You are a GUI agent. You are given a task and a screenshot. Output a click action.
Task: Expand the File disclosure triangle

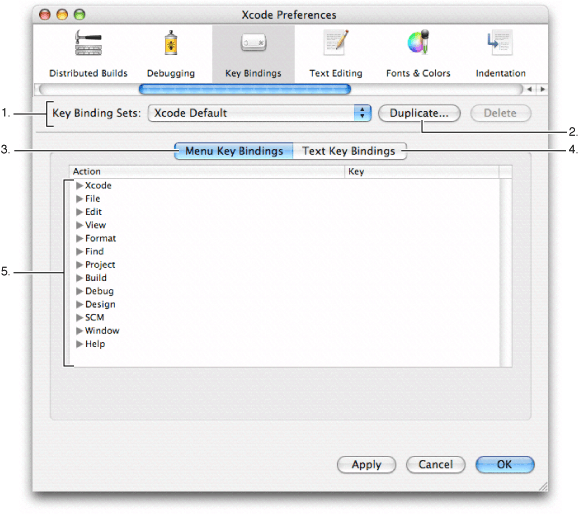click(79, 199)
